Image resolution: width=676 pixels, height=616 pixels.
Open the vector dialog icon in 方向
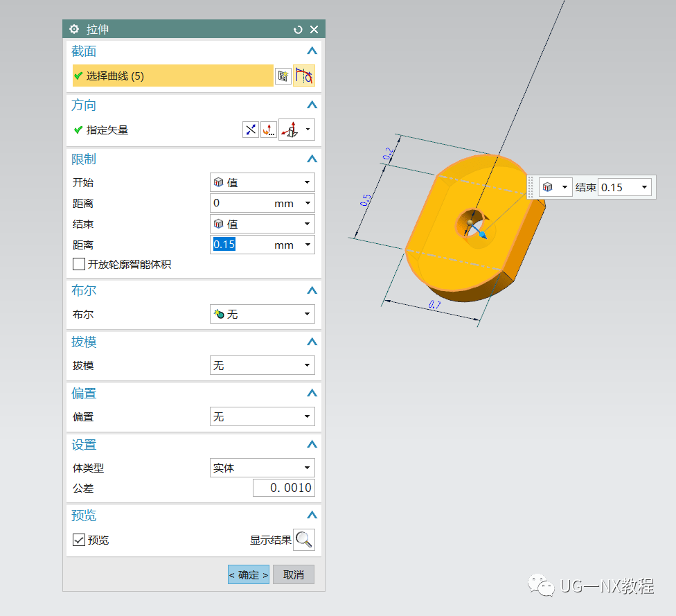(269, 130)
